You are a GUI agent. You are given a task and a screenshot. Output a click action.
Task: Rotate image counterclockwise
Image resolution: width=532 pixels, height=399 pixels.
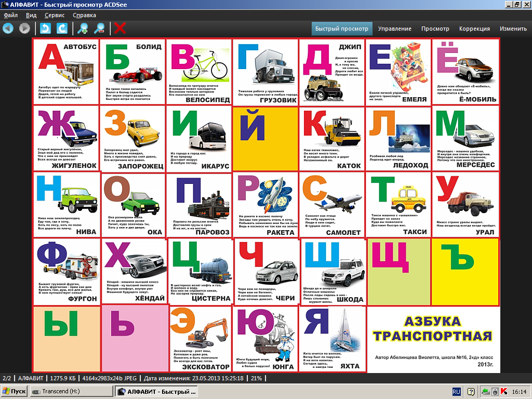coord(46,28)
